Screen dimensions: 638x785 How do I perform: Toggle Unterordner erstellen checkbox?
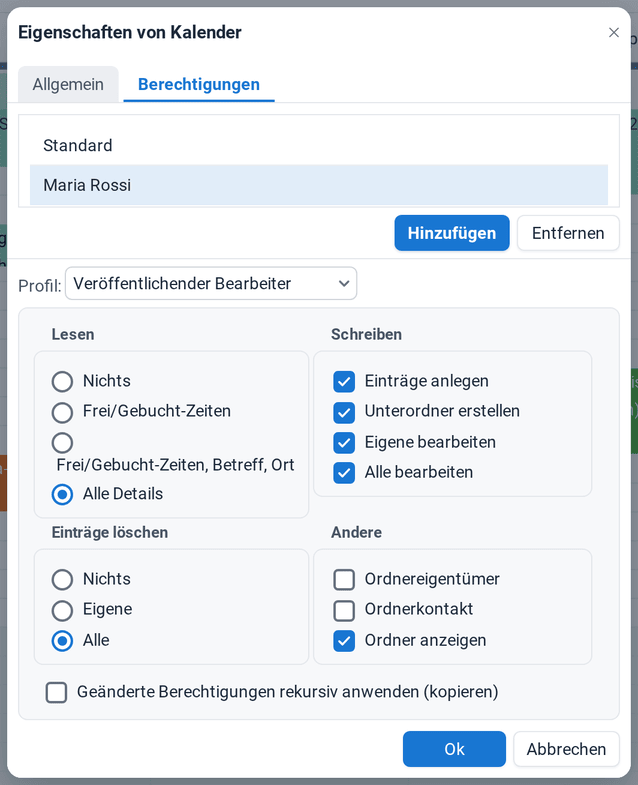[x=344, y=412]
